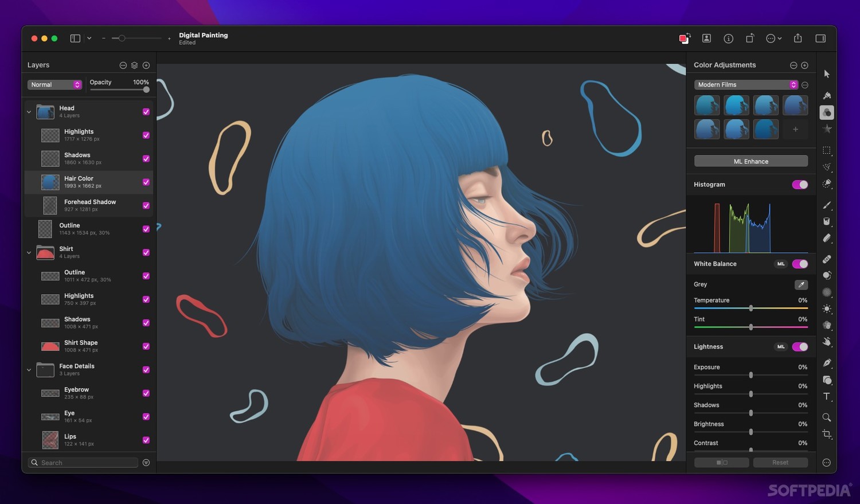Viewport: 860px width, 504px height.
Task: Select the Rectangular Selection tool
Action: [827, 150]
